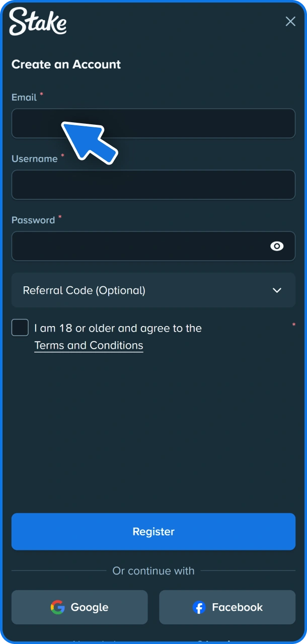The height and width of the screenshot is (644, 307).
Task: Click the Email field label
Action: [x=24, y=98]
